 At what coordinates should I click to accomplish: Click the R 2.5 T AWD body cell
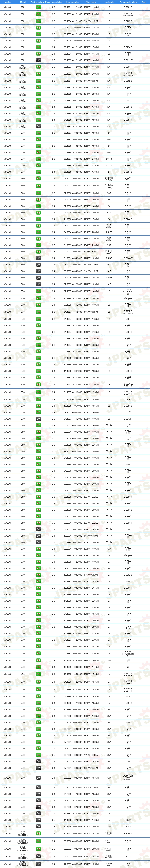point(109,252)
